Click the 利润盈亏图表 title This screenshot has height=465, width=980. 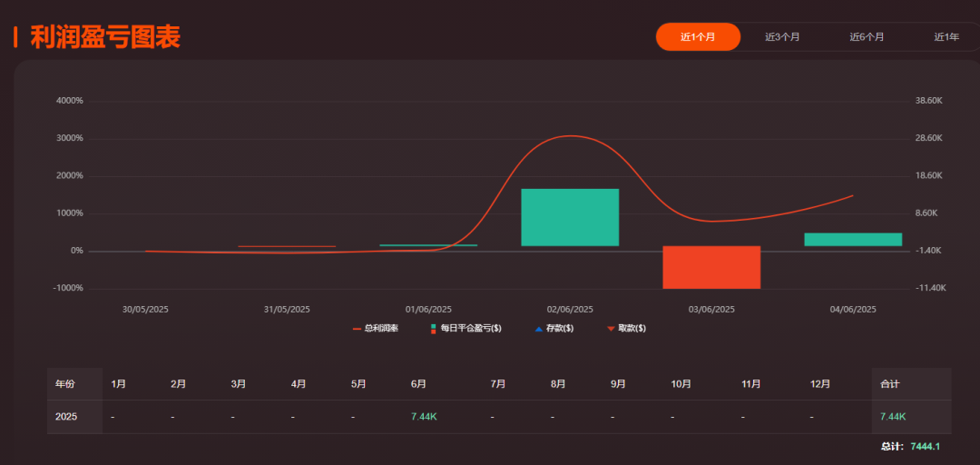105,37
